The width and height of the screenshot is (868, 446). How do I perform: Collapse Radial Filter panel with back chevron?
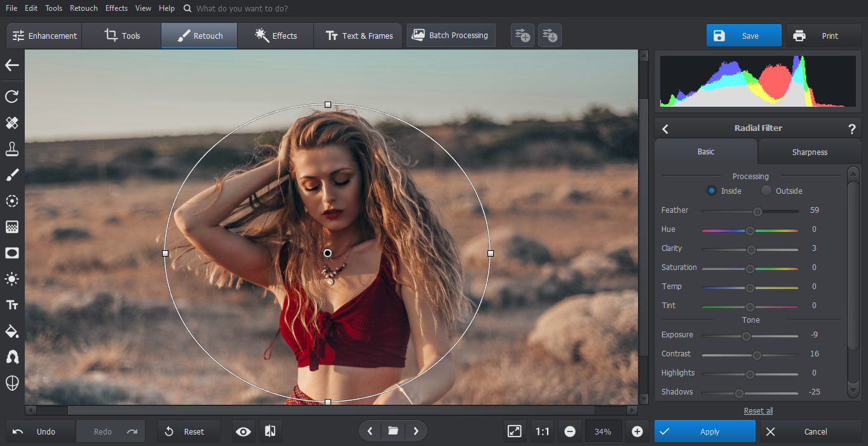pos(665,129)
